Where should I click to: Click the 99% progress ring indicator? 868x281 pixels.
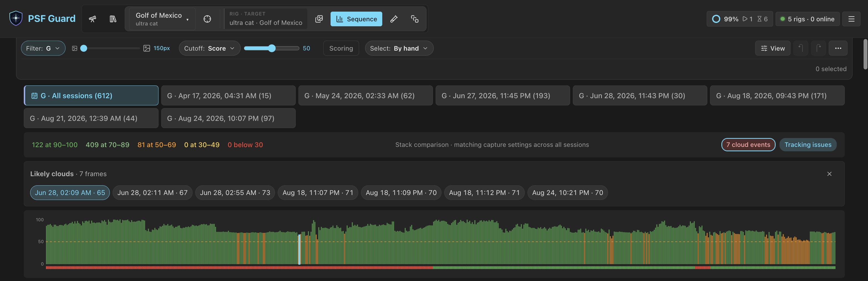click(x=716, y=19)
